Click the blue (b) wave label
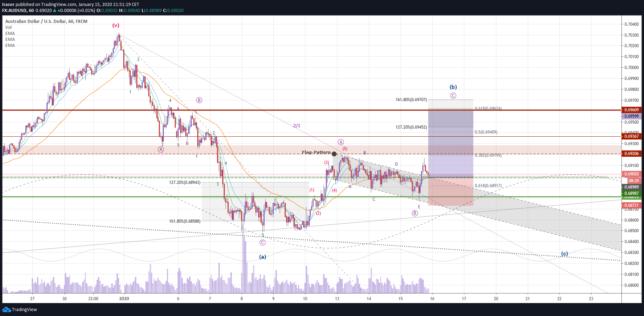644x316 pixels. click(x=453, y=87)
